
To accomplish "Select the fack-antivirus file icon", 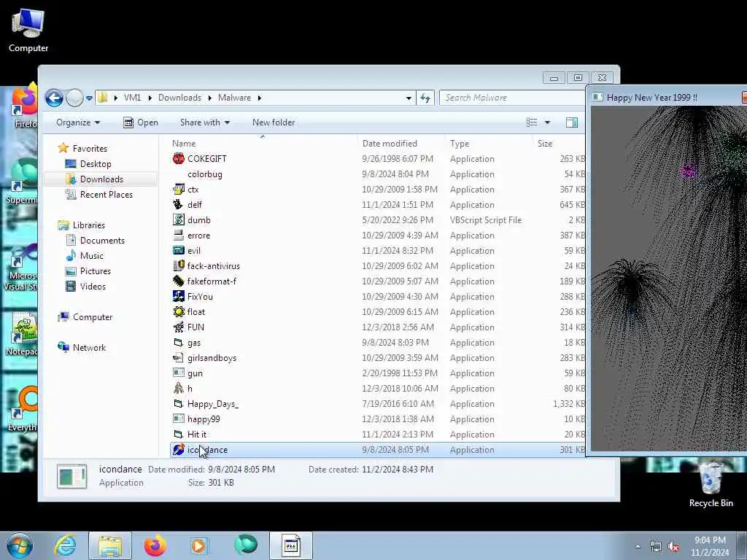I will point(179,265).
